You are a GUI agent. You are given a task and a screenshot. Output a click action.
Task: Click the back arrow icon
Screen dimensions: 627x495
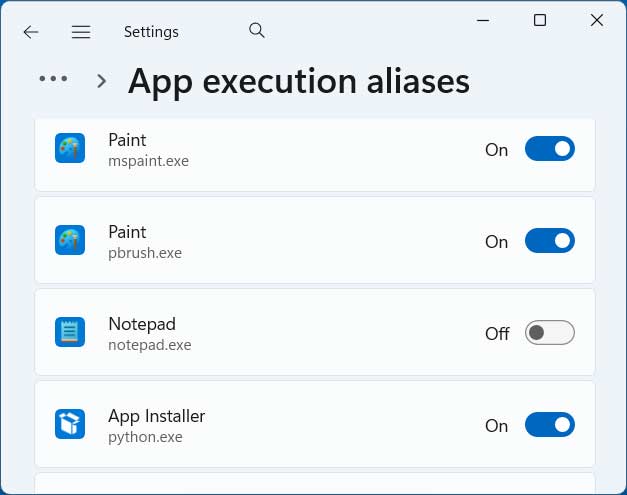click(x=31, y=32)
